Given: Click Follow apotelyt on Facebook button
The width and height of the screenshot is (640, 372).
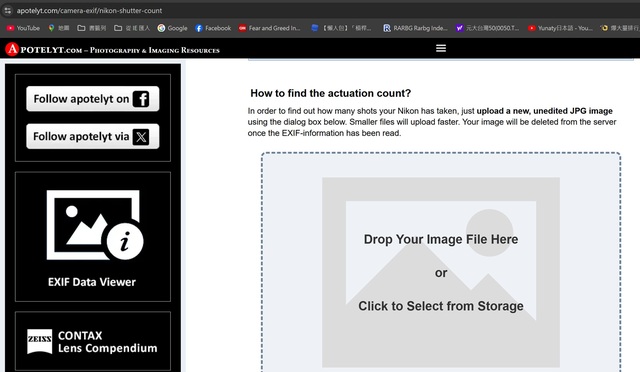Looking at the screenshot, I should pyautogui.click(x=93, y=99).
